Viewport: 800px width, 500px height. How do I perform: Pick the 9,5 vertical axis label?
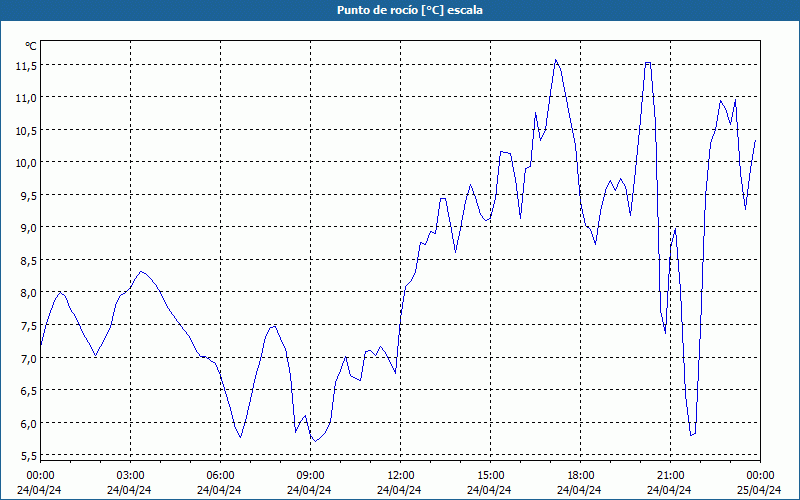click(28, 196)
